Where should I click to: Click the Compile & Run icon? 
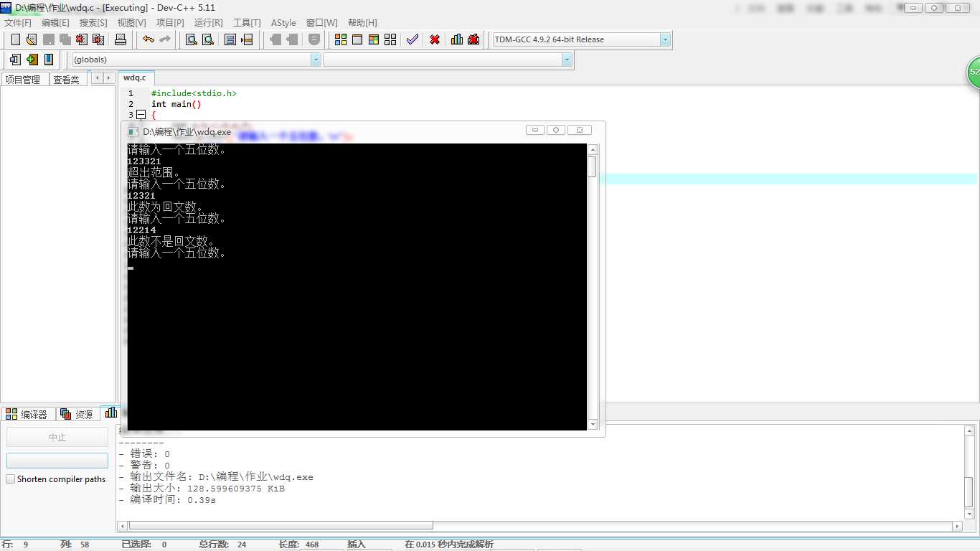(374, 39)
